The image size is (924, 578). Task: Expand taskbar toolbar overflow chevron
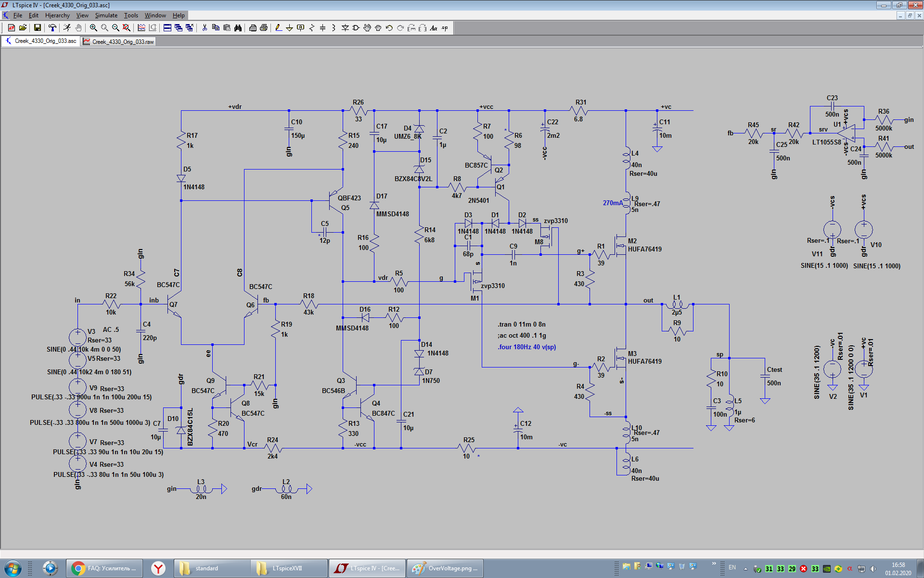[x=714, y=564]
